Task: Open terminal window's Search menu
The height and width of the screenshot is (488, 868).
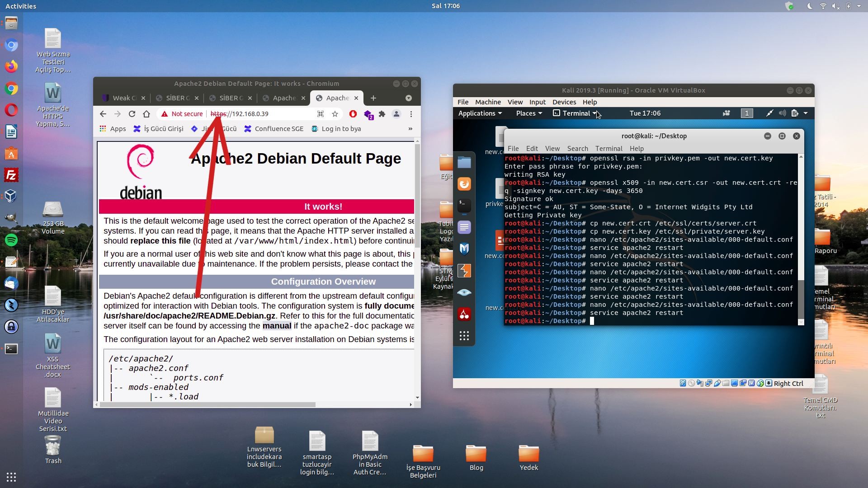Action: point(578,149)
